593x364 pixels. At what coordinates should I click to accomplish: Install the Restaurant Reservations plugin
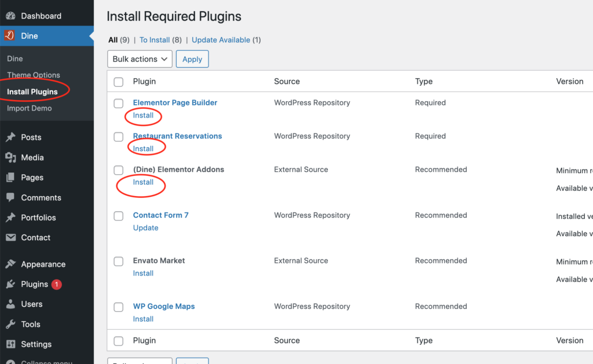coord(144,149)
